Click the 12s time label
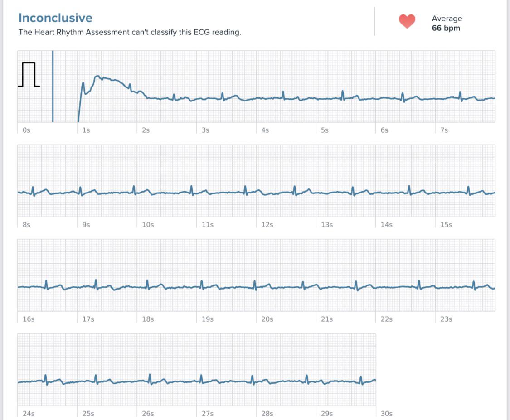The height and width of the screenshot is (420, 510). 267,225
